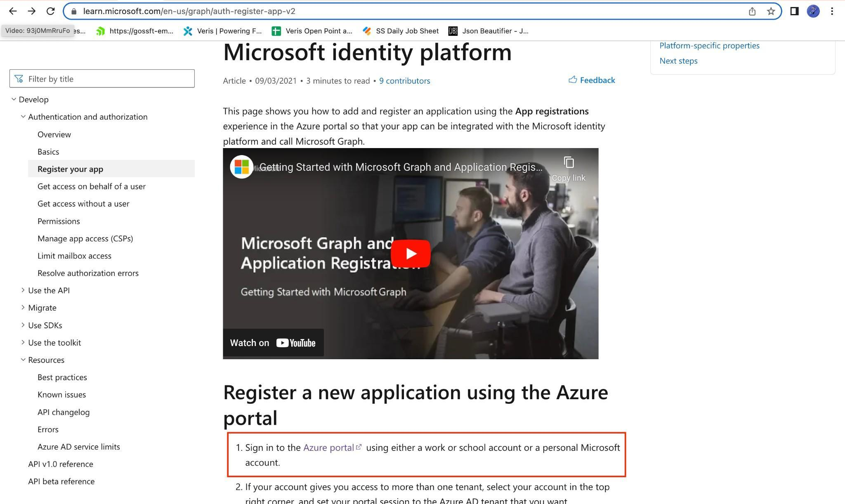Play the YouTube video

(410, 253)
